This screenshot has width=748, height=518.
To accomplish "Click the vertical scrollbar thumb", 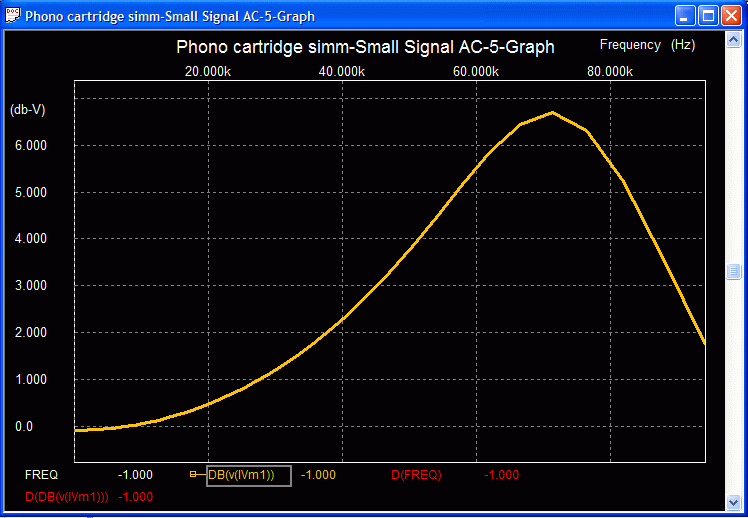I will click(733, 271).
